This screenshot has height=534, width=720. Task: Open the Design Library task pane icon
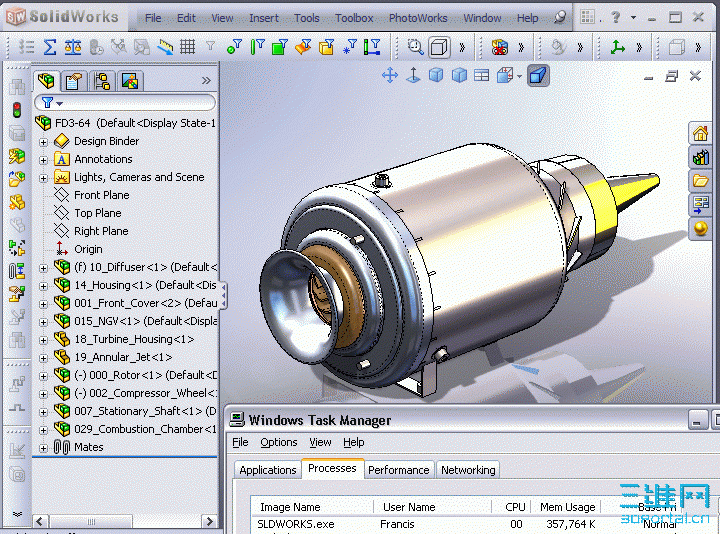[700, 157]
